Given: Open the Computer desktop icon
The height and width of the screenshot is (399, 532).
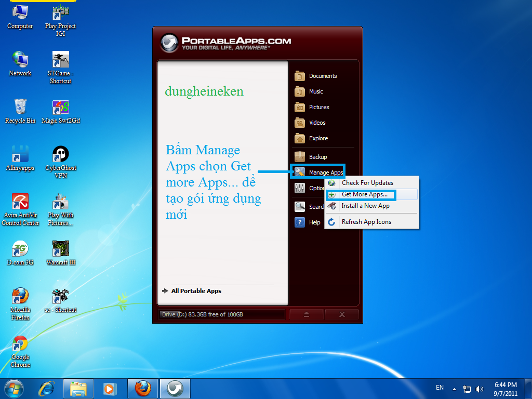Looking at the screenshot, I should (20, 17).
